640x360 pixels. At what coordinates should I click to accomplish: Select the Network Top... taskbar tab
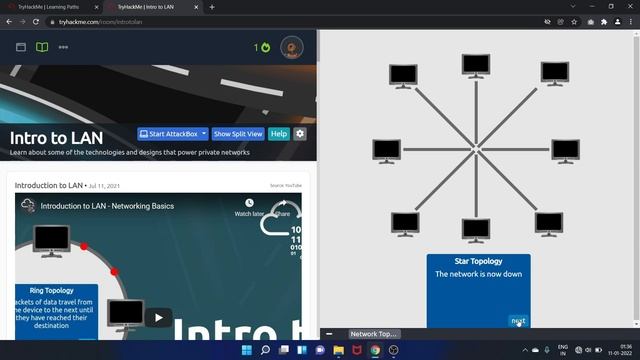click(374, 334)
